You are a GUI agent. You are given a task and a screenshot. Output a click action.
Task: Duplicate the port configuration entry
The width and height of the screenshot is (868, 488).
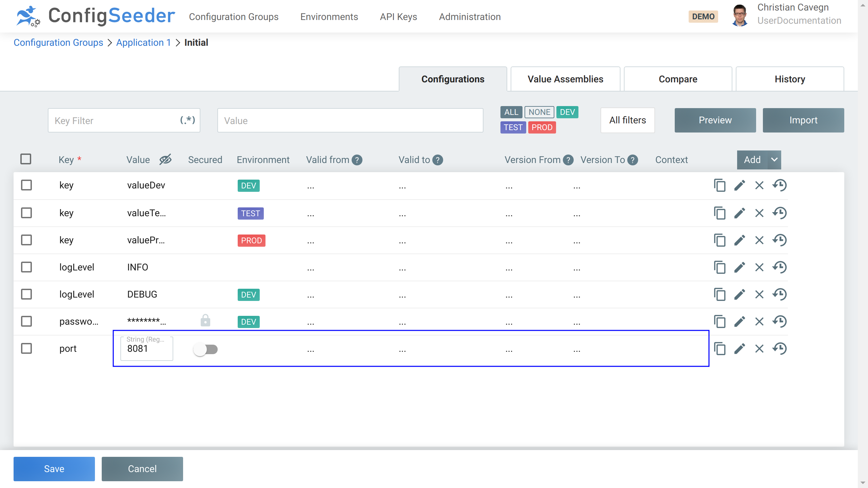pos(720,348)
